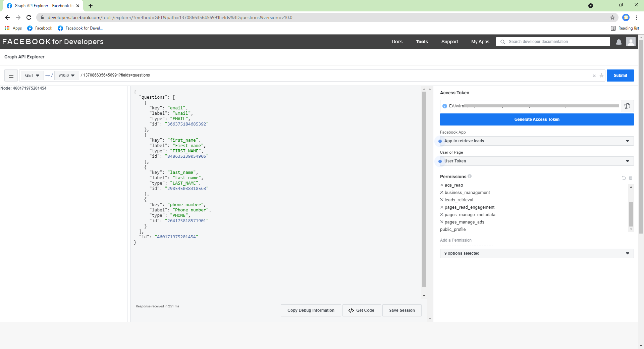Expand the Facebook App selector

537,141
